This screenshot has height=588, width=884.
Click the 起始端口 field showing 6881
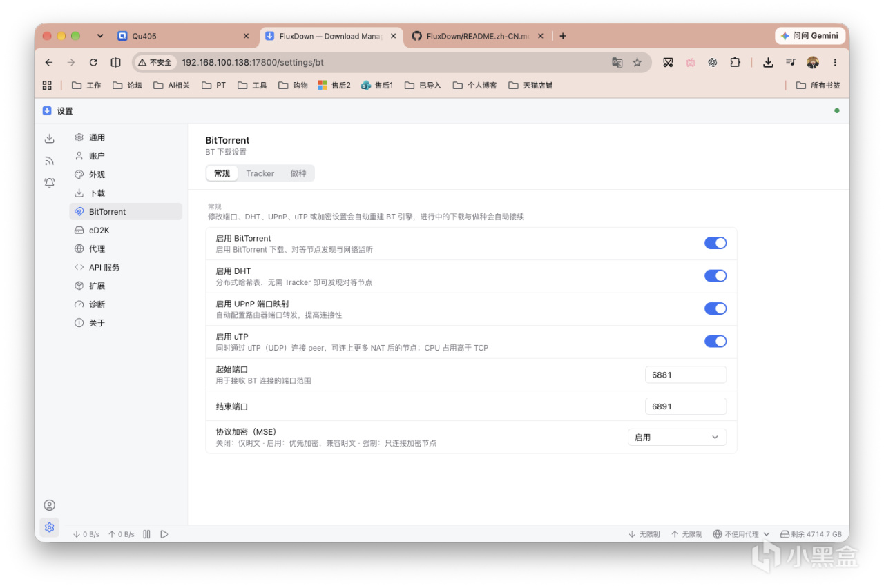686,375
